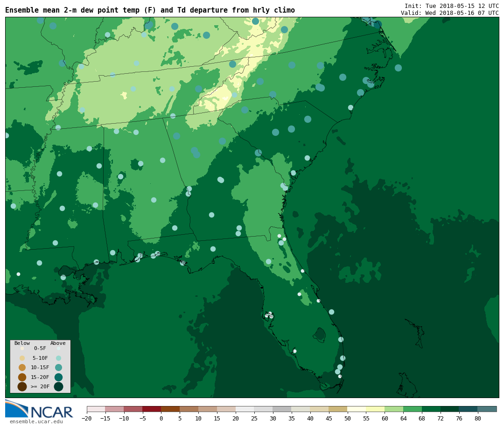This screenshot has height=427, width=504.
Task: Pick the 76 to 80 dark teal colorbar swatch
Action: point(469,409)
